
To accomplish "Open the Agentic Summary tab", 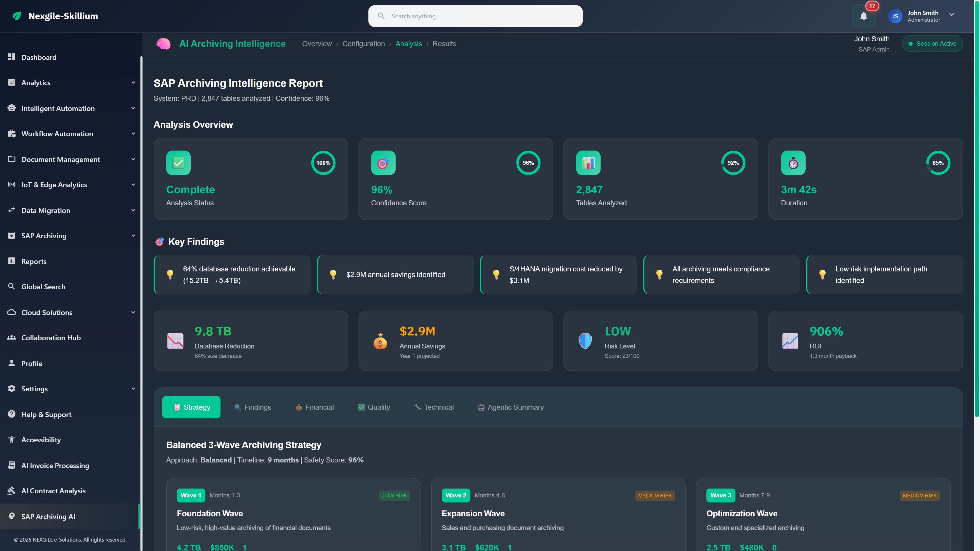I will click(x=511, y=407).
